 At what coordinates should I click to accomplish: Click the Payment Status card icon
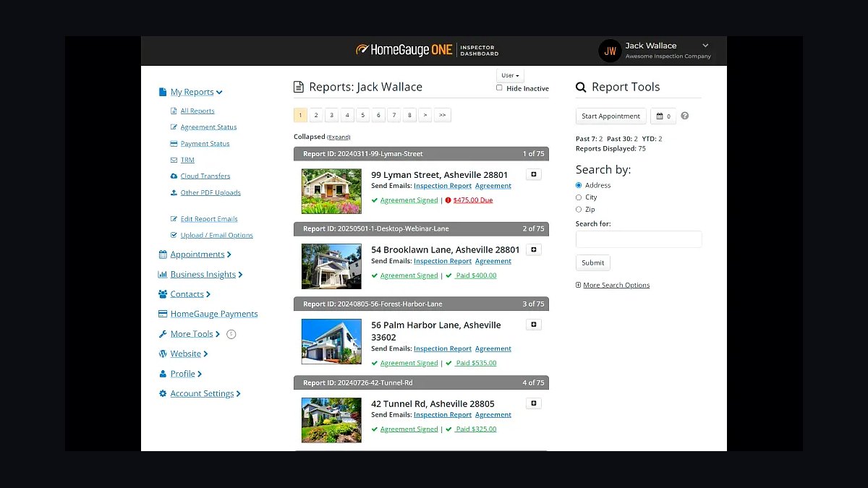point(174,144)
